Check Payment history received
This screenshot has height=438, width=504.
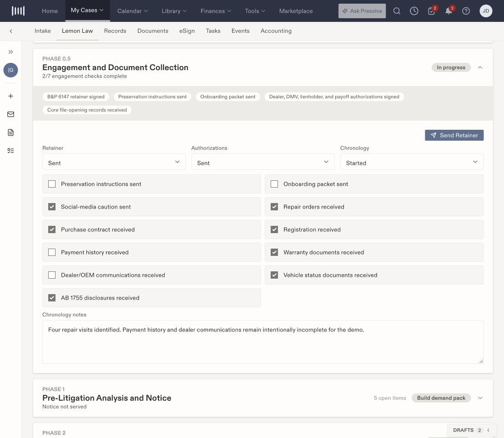click(x=52, y=252)
